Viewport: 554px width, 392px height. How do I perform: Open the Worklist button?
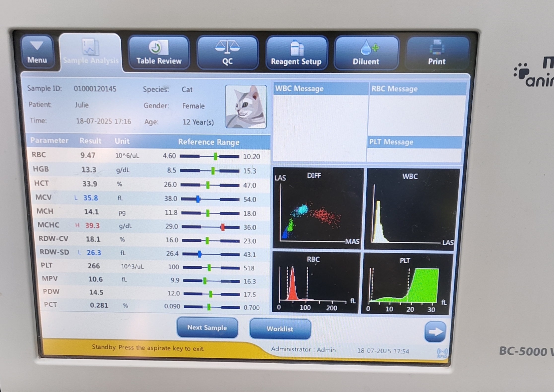coord(280,329)
